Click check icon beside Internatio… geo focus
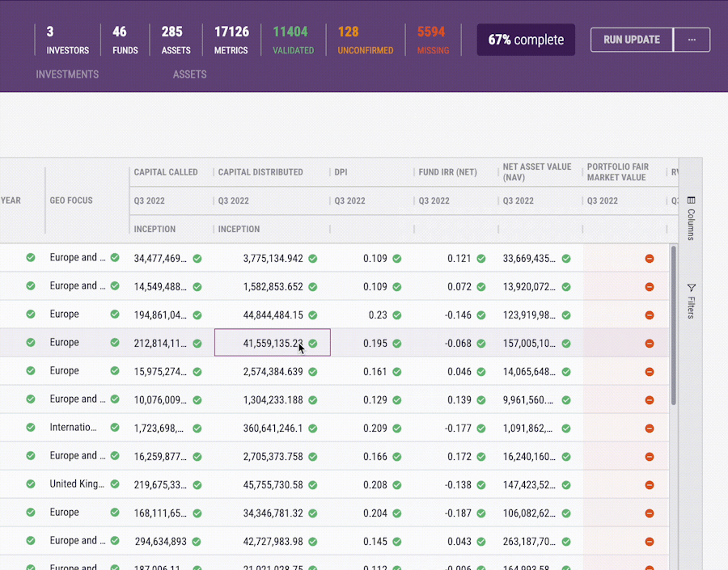The width and height of the screenshot is (728, 570). point(115,428)
